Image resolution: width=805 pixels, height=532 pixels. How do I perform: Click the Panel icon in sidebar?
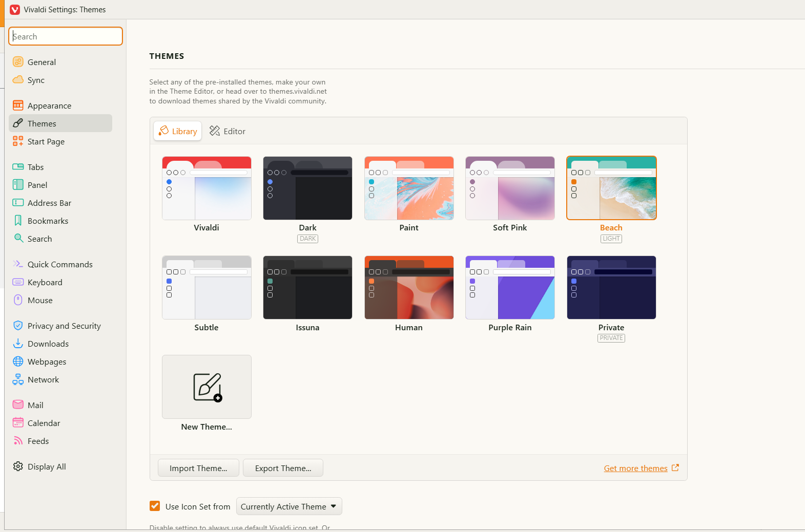(18, 185)
